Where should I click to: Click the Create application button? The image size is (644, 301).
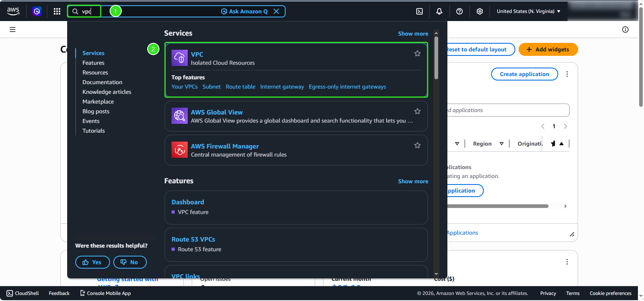pyautogui.click(x=524, y=74)
